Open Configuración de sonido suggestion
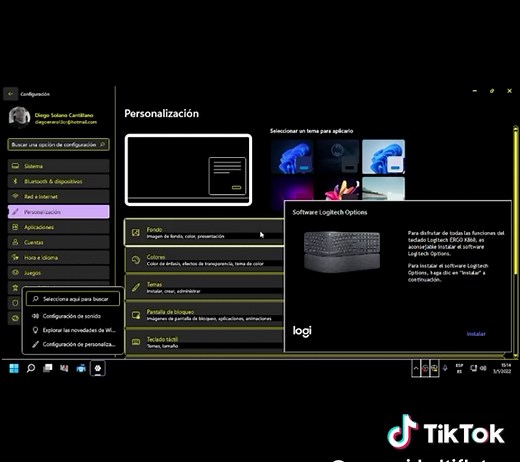Viewport: 520px width, 462px height. coord(73,316)
